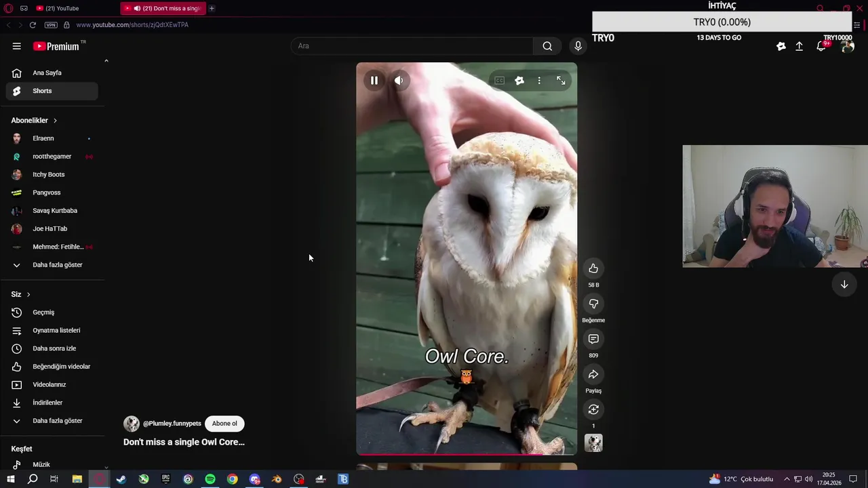
Task: Toggle closed captions on the short
Action: [499, 81]
